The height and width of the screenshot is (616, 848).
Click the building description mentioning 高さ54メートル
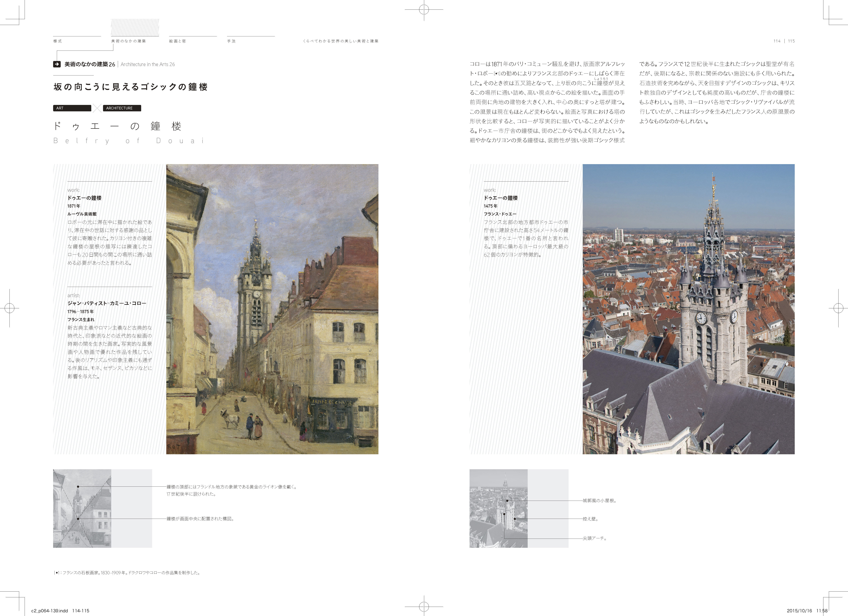[x=526, y=238]
